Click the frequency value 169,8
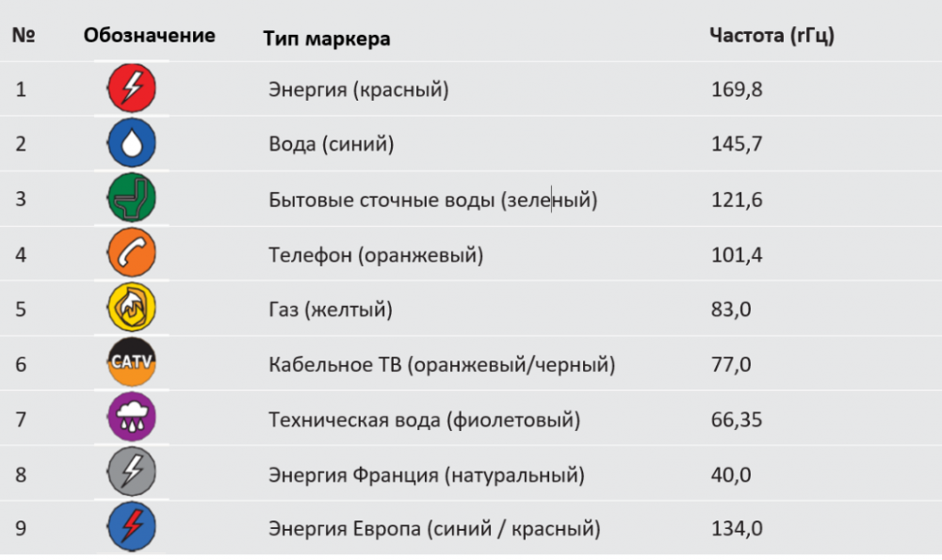Viewport: 942px width, 560px height. click(737, 89)
